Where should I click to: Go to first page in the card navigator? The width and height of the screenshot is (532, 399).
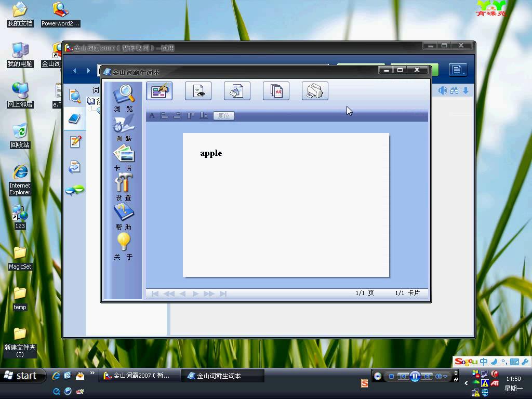[x=155, y=294]
